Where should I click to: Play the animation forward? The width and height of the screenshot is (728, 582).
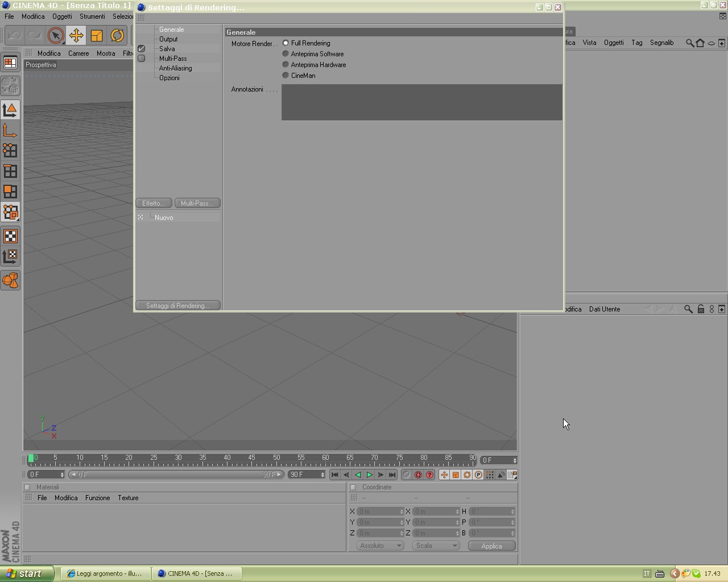pyautogui.click(x=369, y=475)
